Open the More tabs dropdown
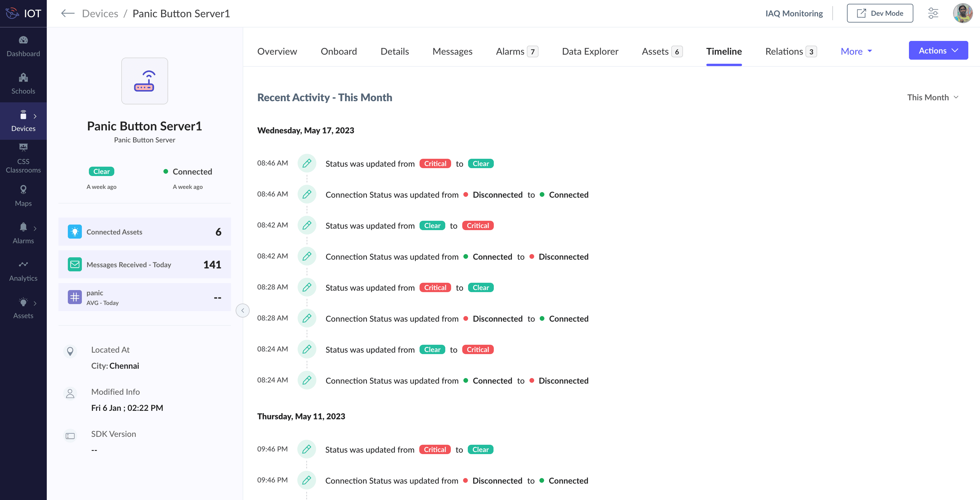The width and height of the screenshot is (980, 500). point(856,51)
